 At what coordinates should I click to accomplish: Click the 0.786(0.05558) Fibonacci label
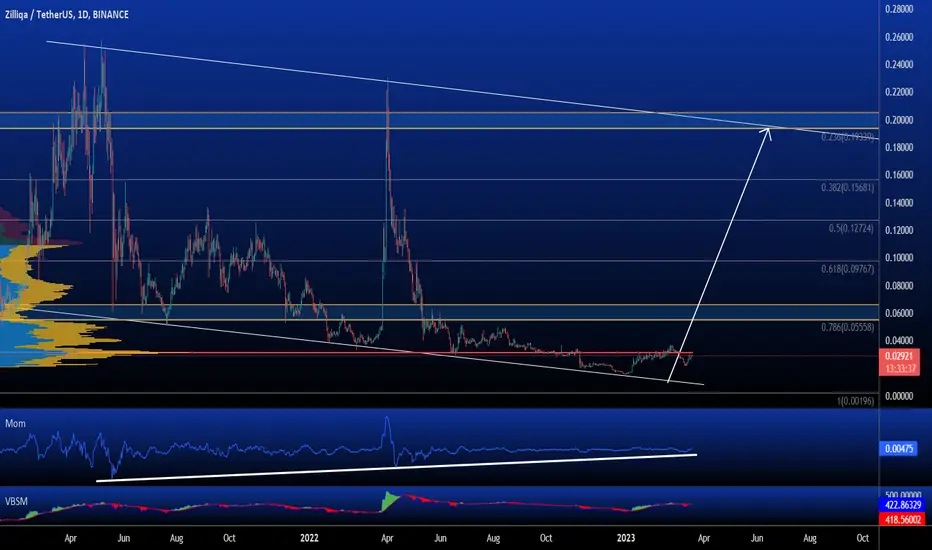[848, 327]
